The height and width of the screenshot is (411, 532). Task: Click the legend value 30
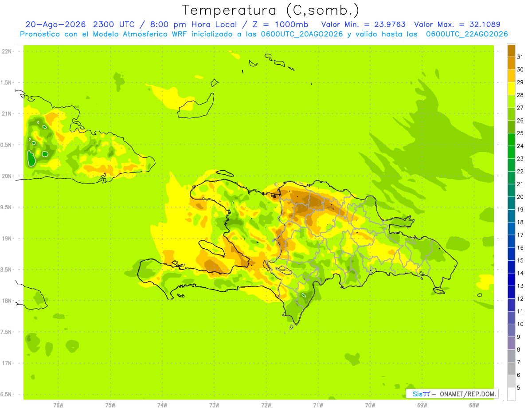pos(520,70)
